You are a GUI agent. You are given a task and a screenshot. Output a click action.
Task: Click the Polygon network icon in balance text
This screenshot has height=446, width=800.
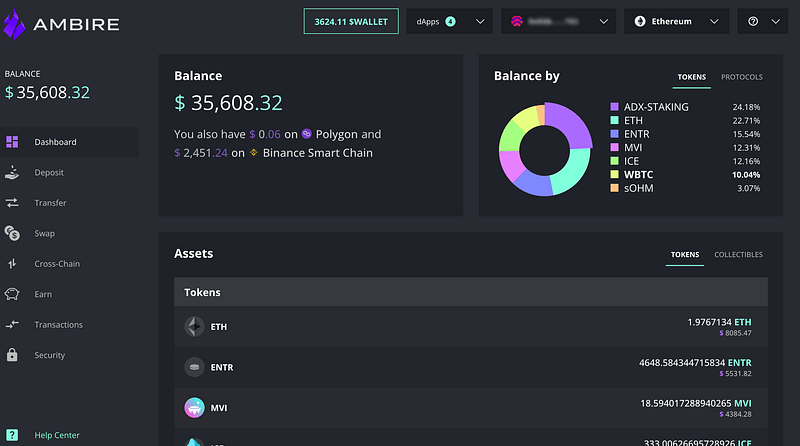coord(307,134)
